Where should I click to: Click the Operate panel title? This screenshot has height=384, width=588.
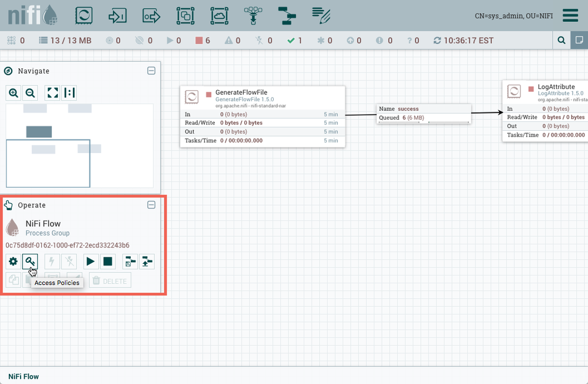click(x=32, y=206)
